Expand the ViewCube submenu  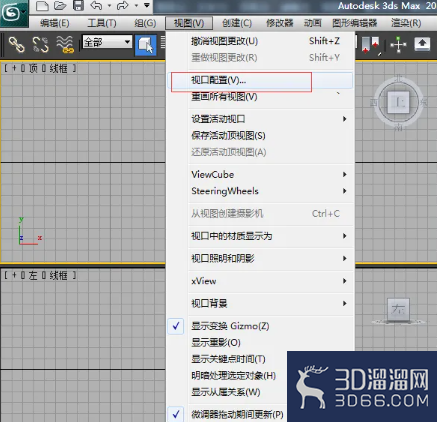click(271, 174)
